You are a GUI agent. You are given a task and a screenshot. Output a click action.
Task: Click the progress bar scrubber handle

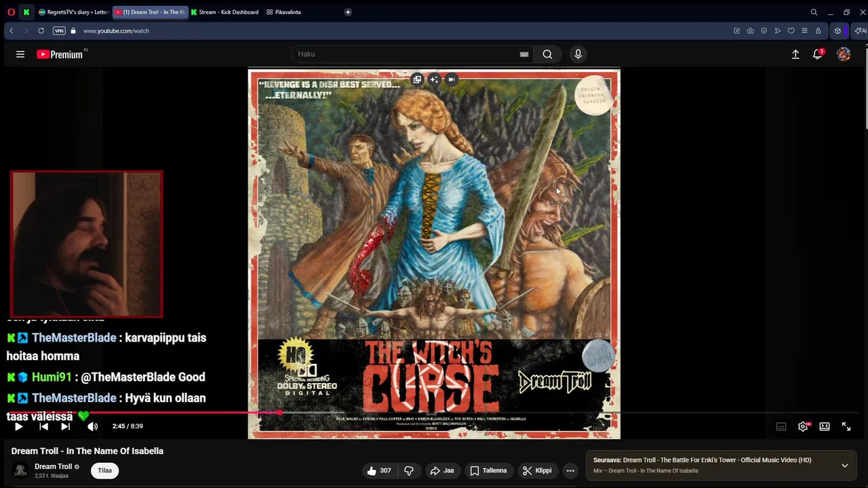(x=279, y=412)
